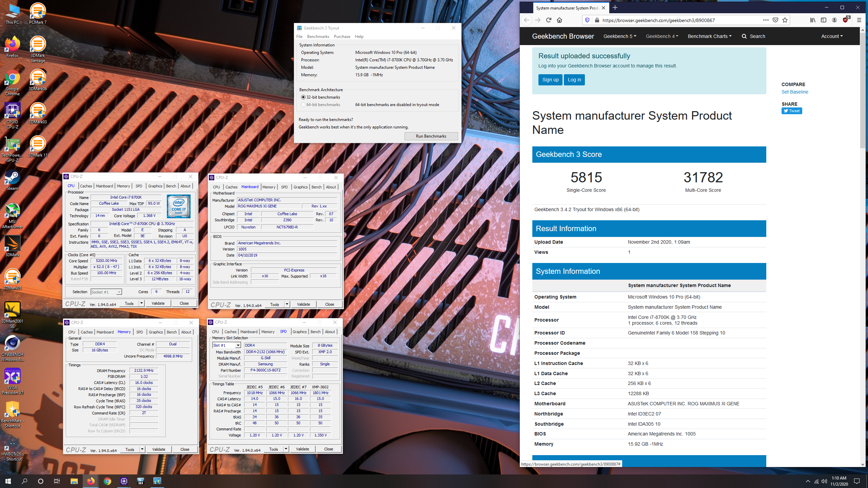Open Geekbench Benchmarks menu
This screenshot has height=488, width=868.
tap(318, 37)
